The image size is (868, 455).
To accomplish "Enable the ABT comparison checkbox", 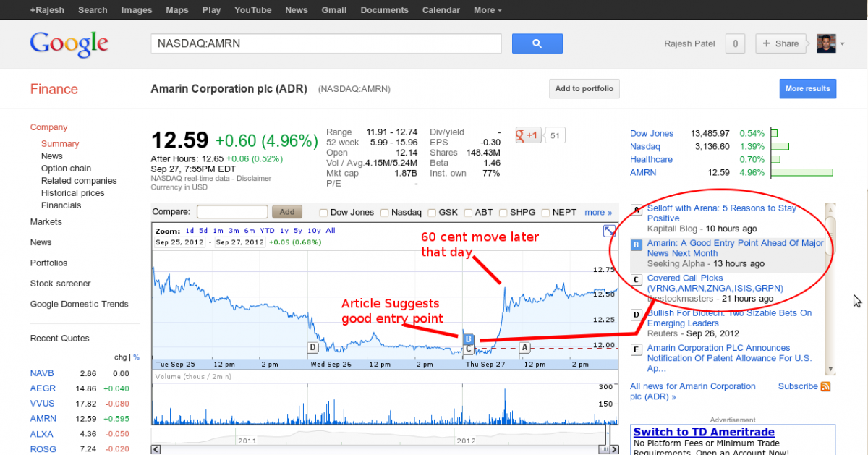I will point(468,213).
